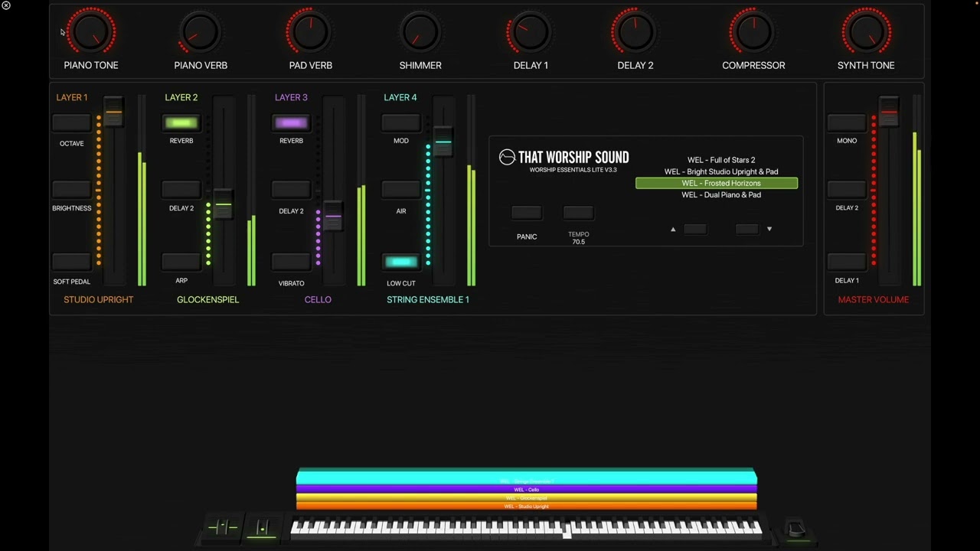Toggle the Layer 4 Mod button
This screenshot has width=980, height=551.
[x=401, y=122]
